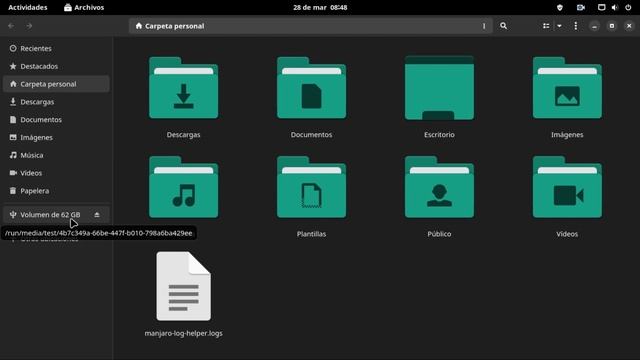Click the shield tray icon
640x360 pixels.
click(560, 7)
